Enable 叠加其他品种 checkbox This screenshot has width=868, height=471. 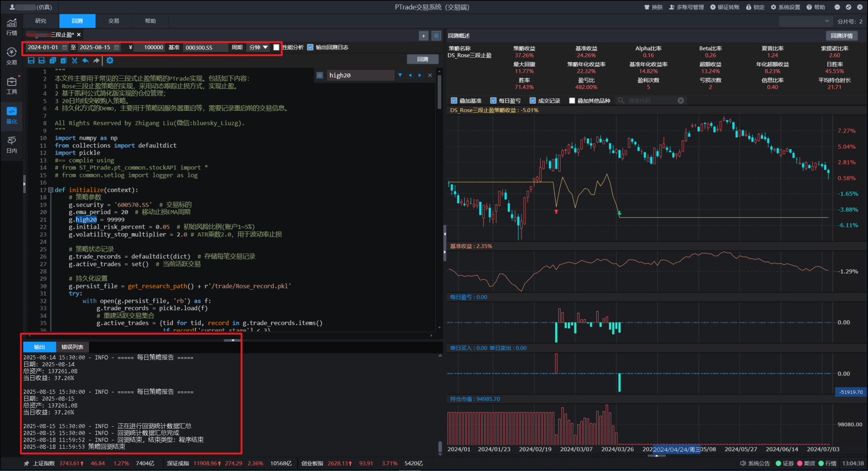[x=572, y=101]
